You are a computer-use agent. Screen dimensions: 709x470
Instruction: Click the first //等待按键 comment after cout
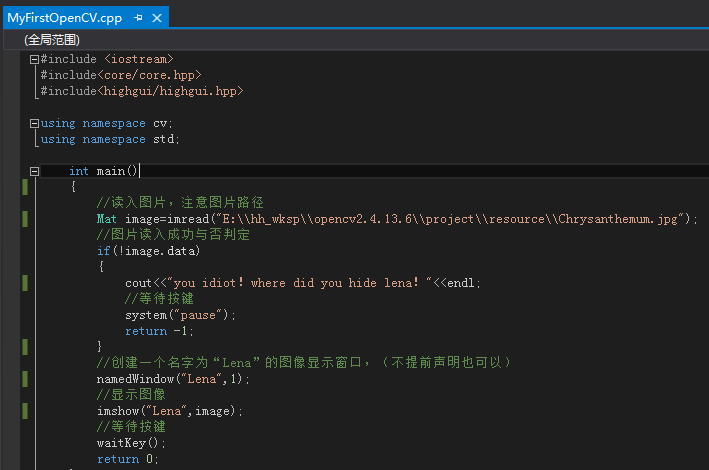159,299
